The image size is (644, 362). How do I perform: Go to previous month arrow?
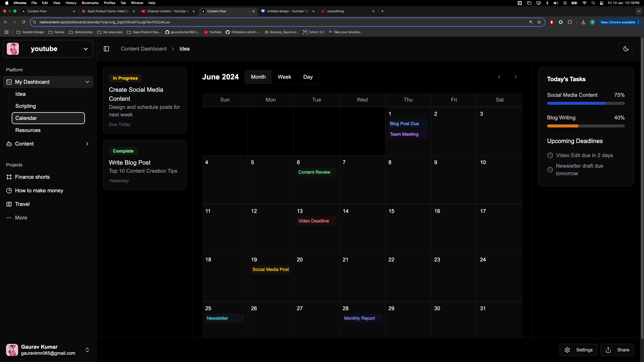(x=499, y=77)
